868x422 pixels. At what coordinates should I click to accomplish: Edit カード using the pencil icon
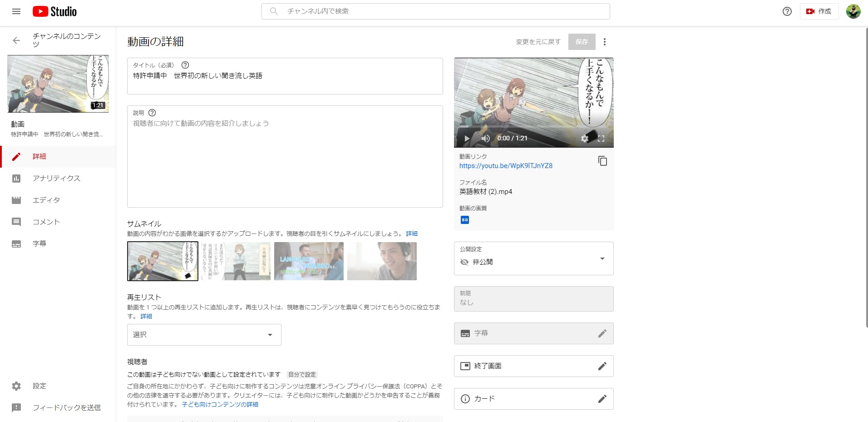[602, 399]
